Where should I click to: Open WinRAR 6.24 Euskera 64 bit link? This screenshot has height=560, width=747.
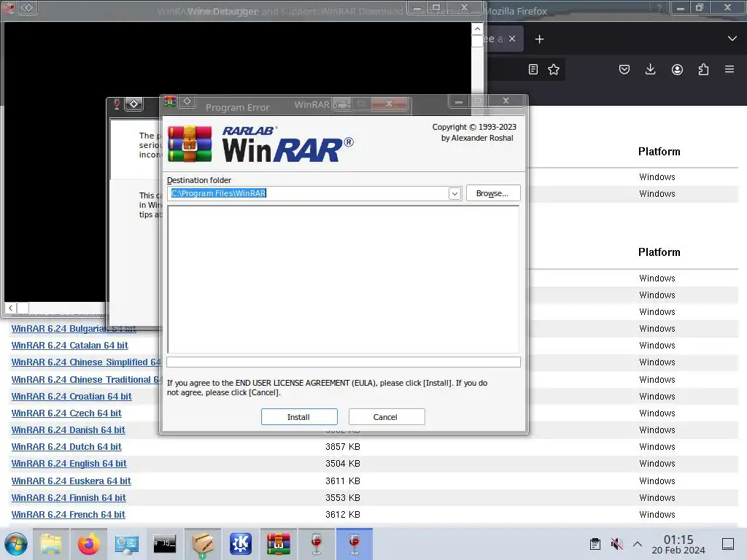tap(71, 481)
